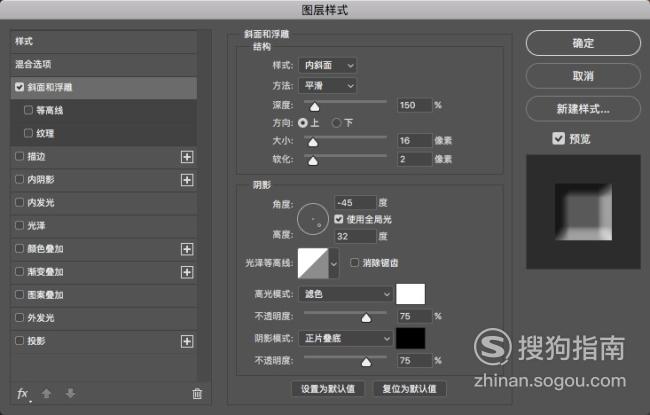
Task: Click the Soften field showing 2
Action: (x=415, y=159)
